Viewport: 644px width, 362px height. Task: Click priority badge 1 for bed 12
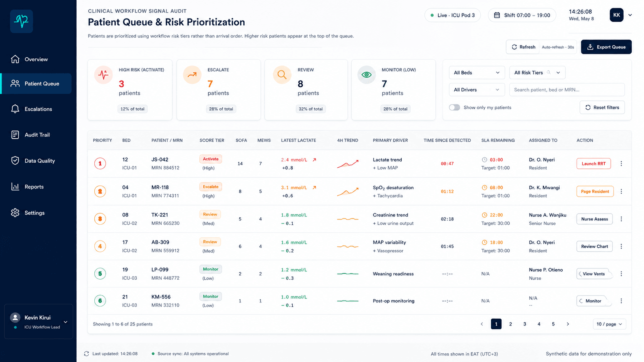click(x=100, y=163)
